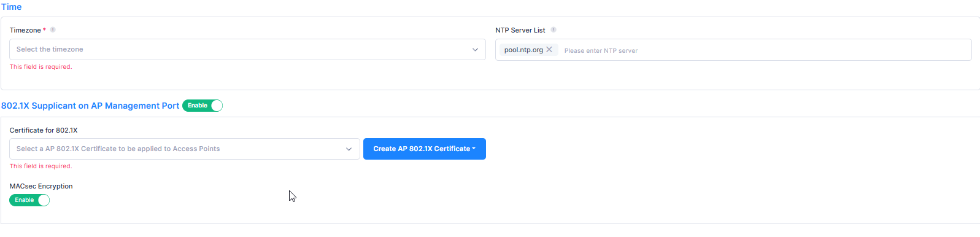980x237 pixels.
Task: Click the MACsec Encryption label
Action: [x=41, y=186]
